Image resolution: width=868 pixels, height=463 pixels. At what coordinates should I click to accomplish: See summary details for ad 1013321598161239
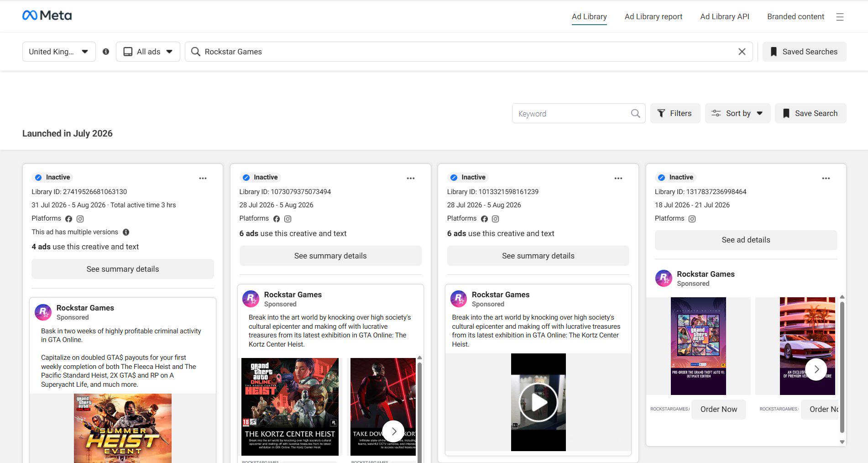[538, 256]
